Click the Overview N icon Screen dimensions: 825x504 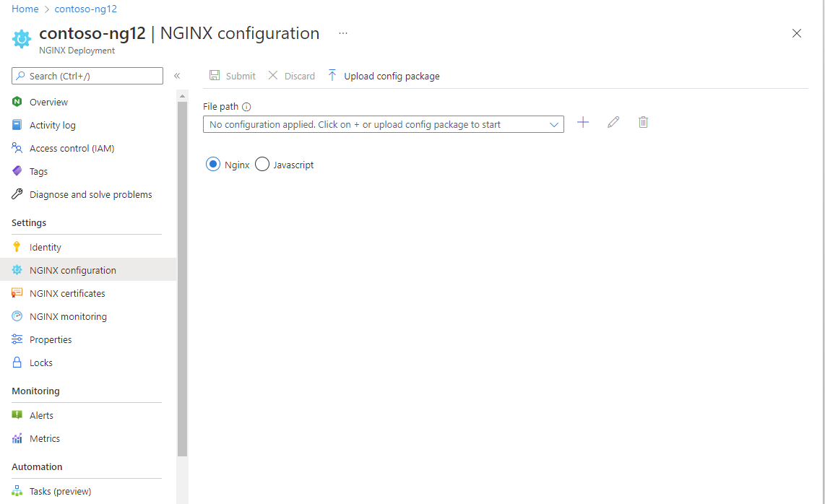[x=17, y=102]
